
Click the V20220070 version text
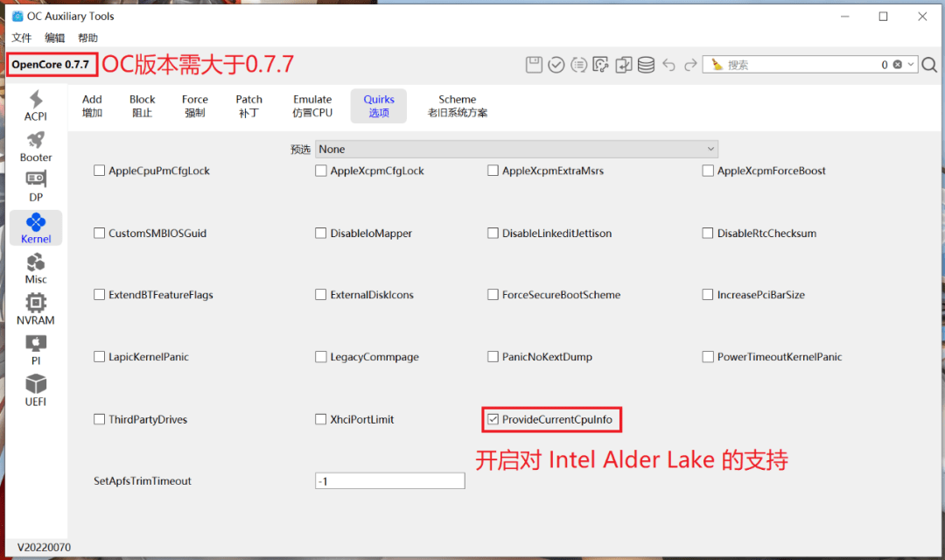[44, 548]
